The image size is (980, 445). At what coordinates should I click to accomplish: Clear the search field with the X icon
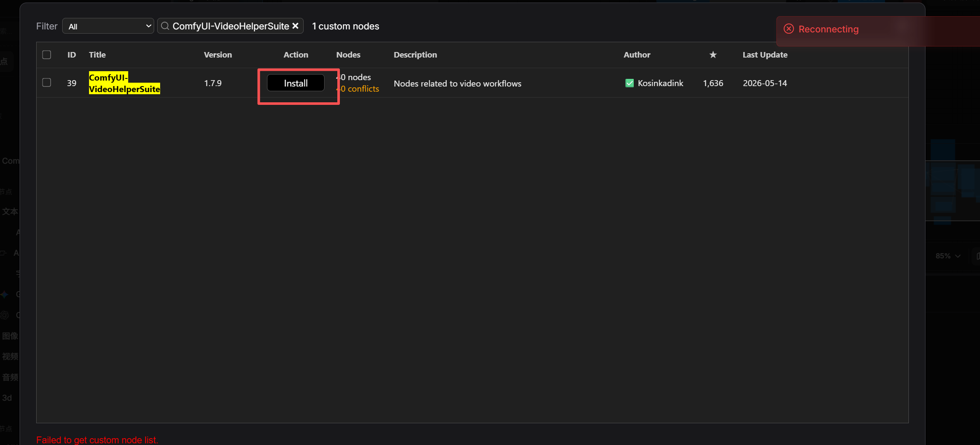coord(295,26)
